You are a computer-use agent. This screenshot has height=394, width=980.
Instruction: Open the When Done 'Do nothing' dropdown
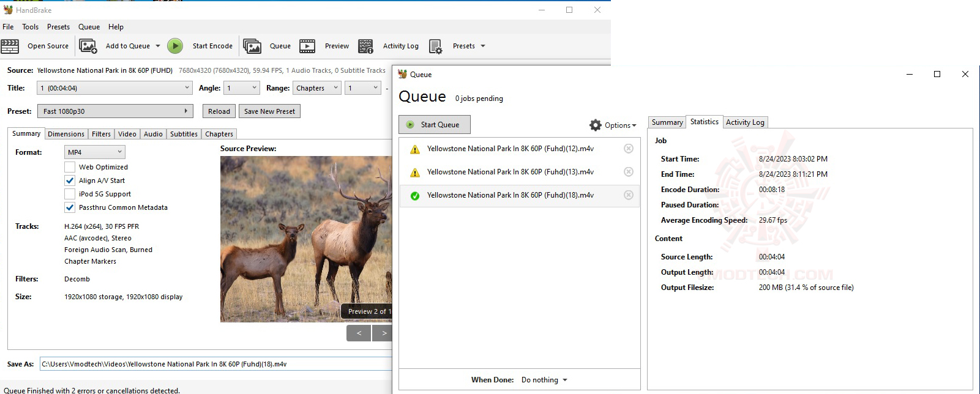point(544,380)
